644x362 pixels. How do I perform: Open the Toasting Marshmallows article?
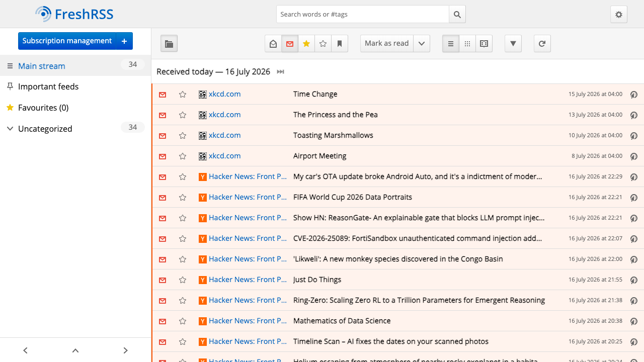[334, 135]
